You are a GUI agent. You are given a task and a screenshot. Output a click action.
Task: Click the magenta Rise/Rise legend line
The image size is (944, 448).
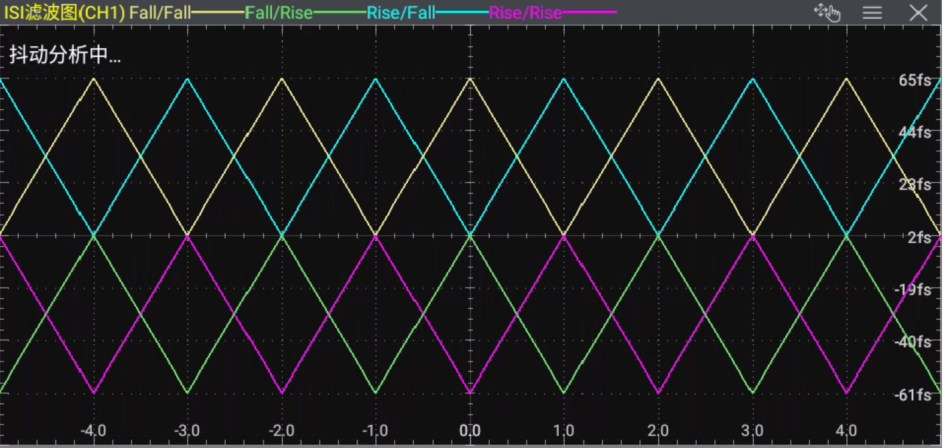(589, 13)
